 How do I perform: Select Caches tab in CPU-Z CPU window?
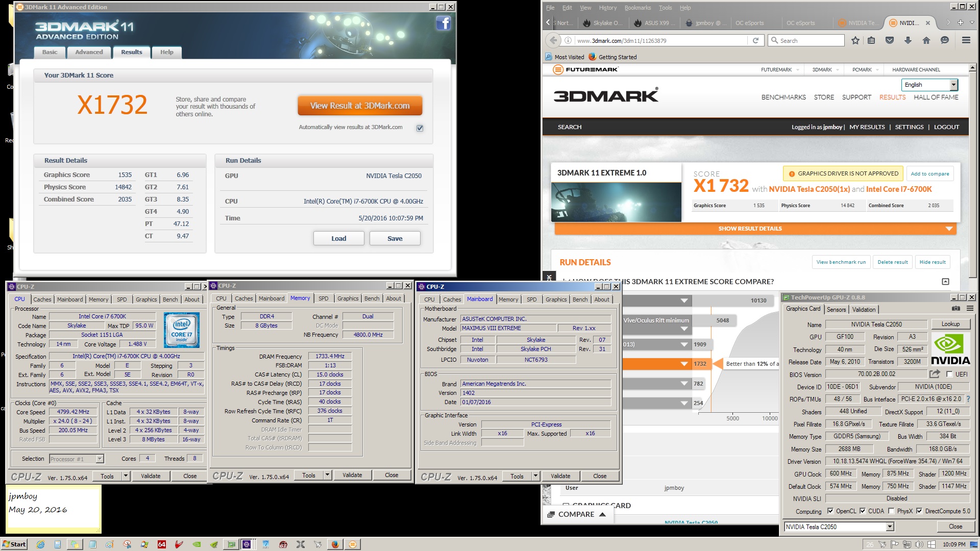(42, 299)
